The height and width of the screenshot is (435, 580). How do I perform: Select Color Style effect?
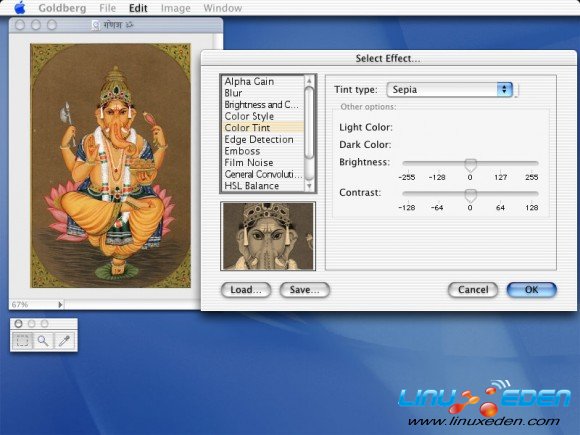pyautogui.click(x=263, y=116)
